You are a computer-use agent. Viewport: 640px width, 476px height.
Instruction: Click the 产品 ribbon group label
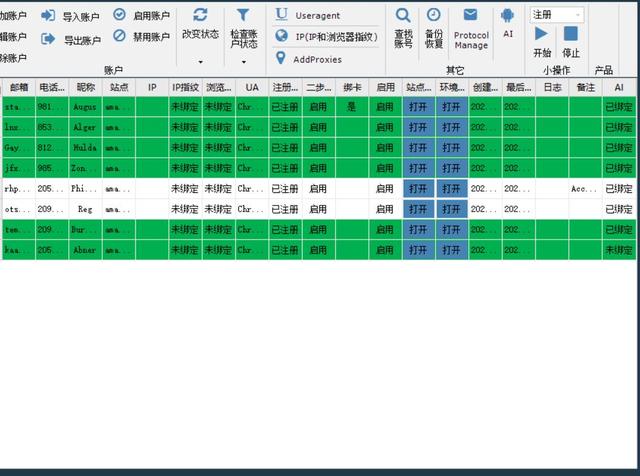[x=603, y=70]
